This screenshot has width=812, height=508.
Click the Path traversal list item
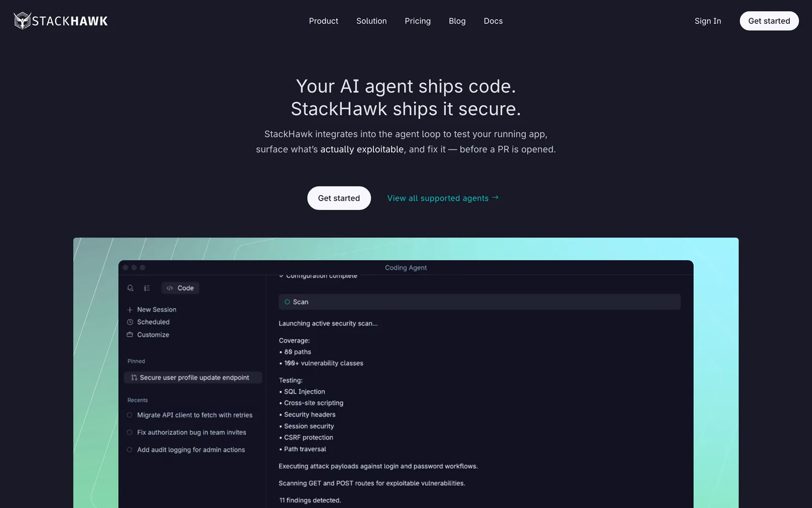click(x=302, y=449)
